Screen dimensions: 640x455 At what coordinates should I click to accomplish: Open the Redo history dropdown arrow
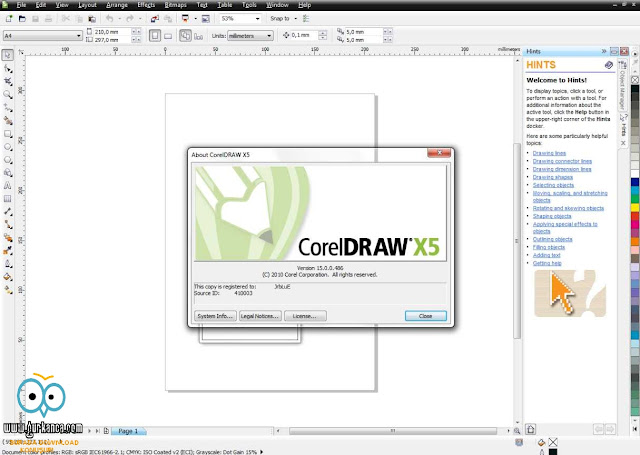(140, 18)
